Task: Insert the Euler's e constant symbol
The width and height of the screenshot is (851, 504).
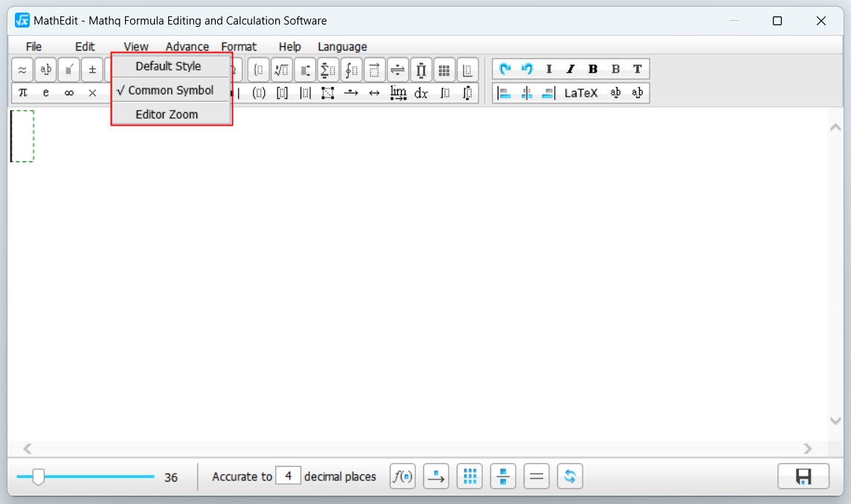Action: coord(45,93)
